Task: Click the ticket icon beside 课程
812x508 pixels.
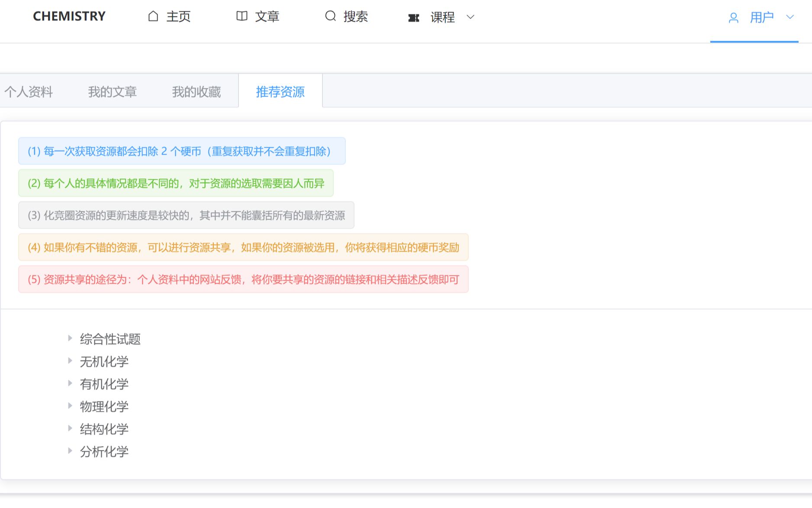Action: [x=414, y=18]
